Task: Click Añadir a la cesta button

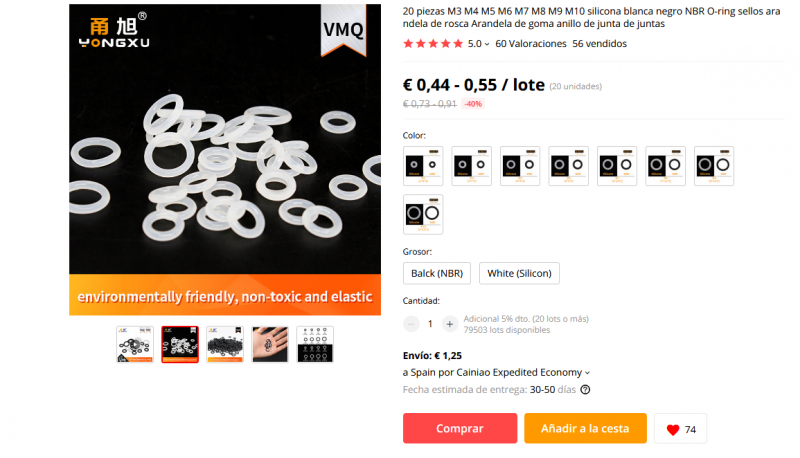Action: tap(585, 428)
